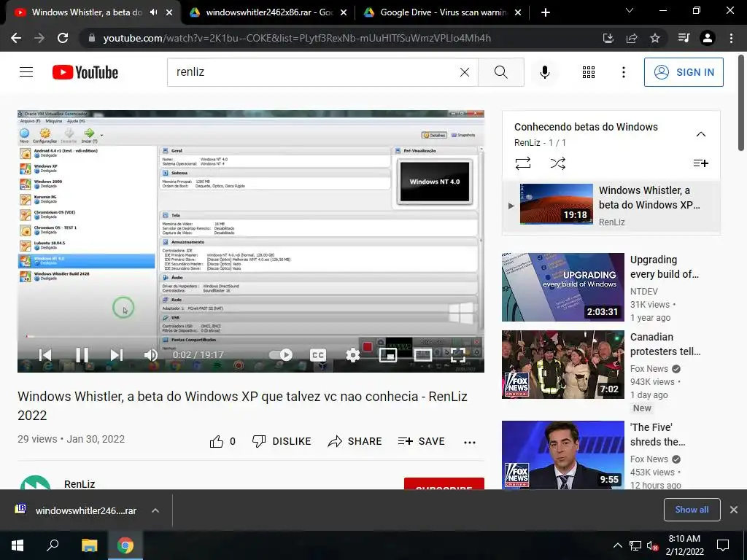Enter full screen video mode
747x560 pixels.
point(457,355)
